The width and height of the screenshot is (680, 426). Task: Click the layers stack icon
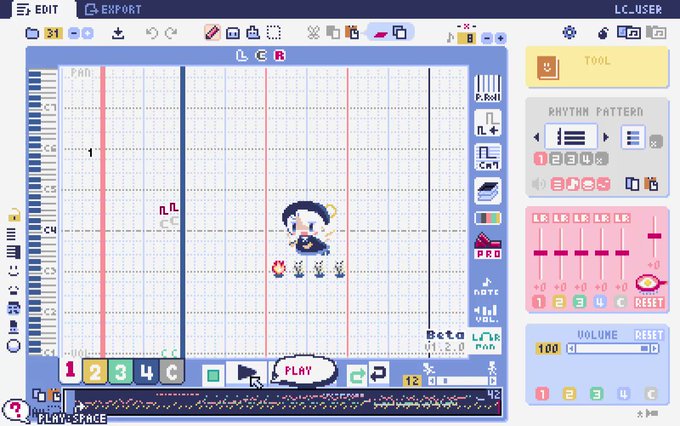487,191
